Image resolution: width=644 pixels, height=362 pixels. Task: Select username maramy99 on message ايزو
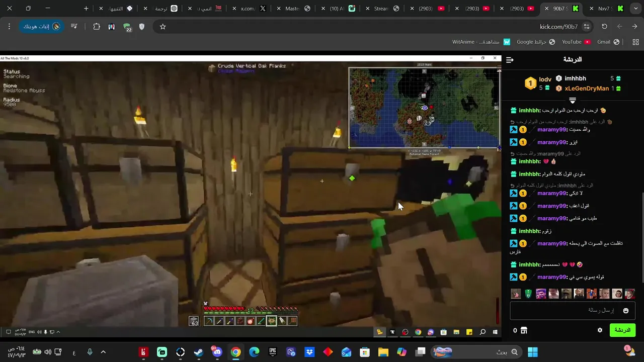552,142
